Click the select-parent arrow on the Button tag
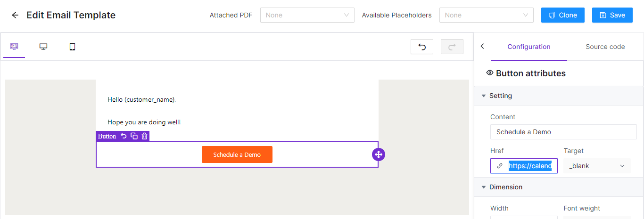Image resolution: width=644 pixels, height=219 pixels. (x=124, y=136)
